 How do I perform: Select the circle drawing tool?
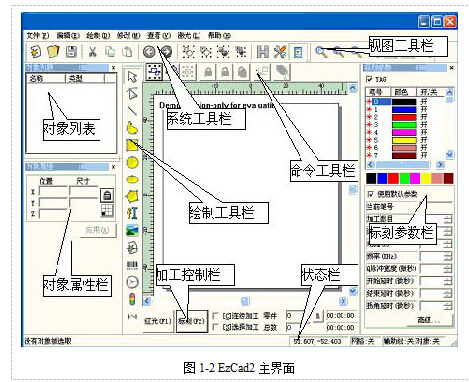coord(132,163)
